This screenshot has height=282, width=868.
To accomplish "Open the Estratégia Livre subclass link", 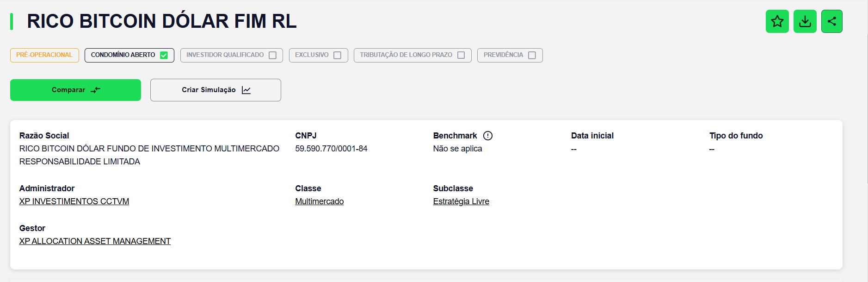I will click(461, 201).
